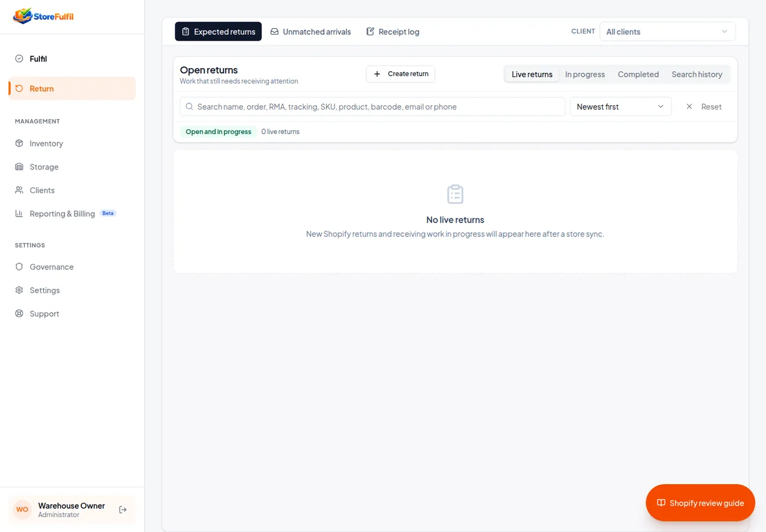Click the Reporting & Billing chart icon
The height and width of the screenshot is (532, 766).
pos(19,214)
